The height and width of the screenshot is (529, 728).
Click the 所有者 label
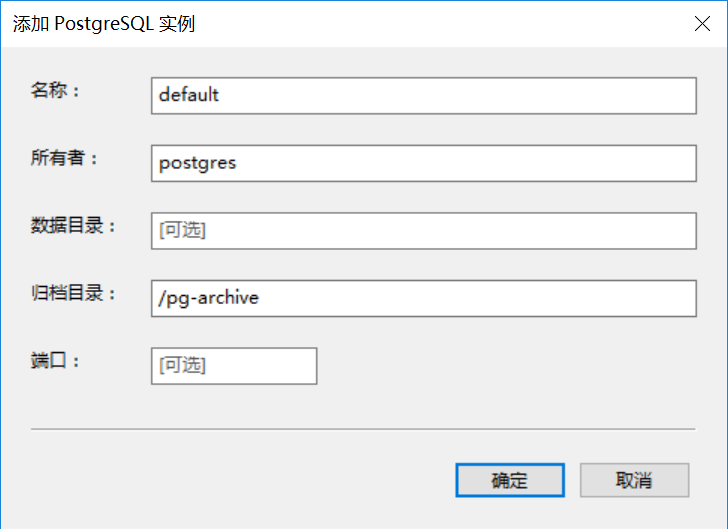tap(65, 157)
